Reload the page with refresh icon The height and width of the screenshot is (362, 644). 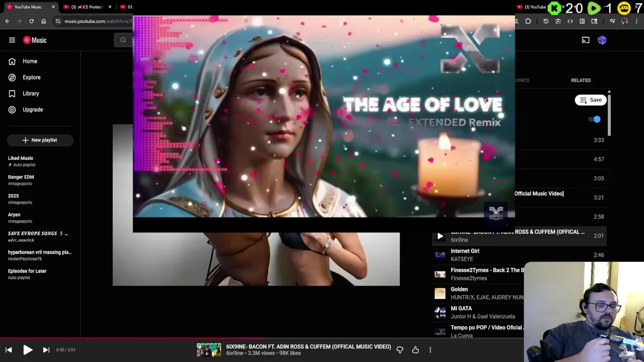coord(31,21)
